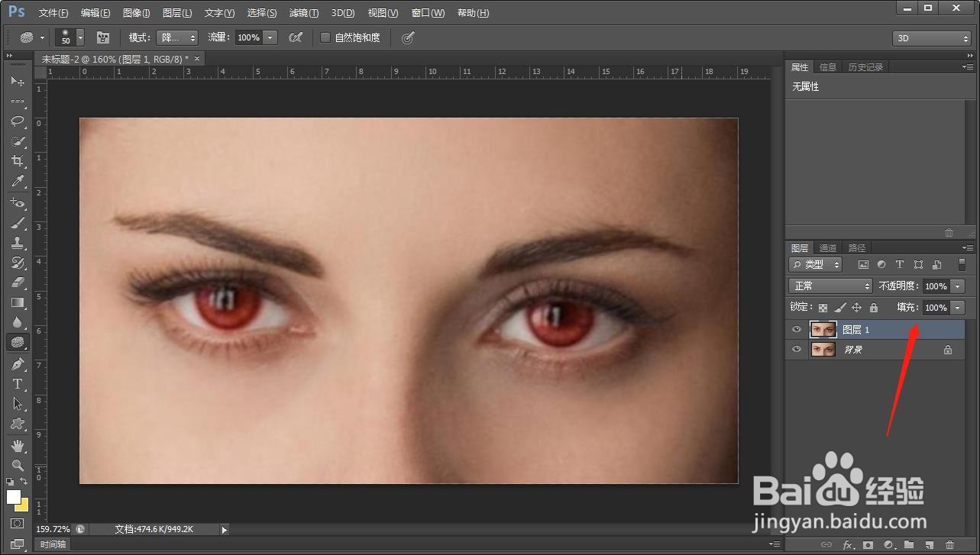The image size is (980, 555).
Task: Select the Eyedropper tool
Action: click(x=17, y=181)
